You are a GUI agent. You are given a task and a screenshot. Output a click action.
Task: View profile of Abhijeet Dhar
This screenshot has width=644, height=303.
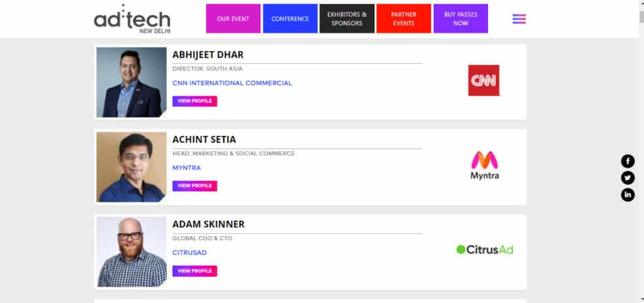pyautogui.click(x=195, y=101)
